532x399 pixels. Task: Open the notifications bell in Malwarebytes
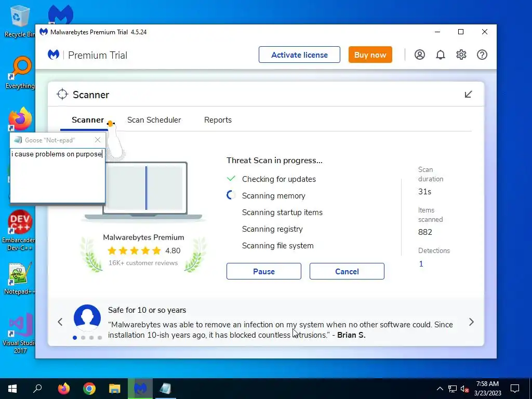click(441, 55)
